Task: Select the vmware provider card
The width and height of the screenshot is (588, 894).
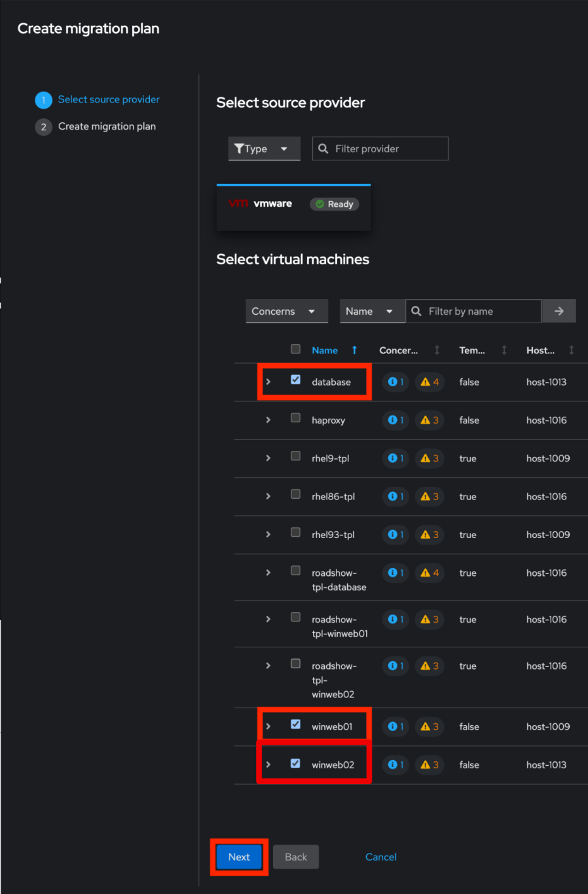Action: (293, 207)
